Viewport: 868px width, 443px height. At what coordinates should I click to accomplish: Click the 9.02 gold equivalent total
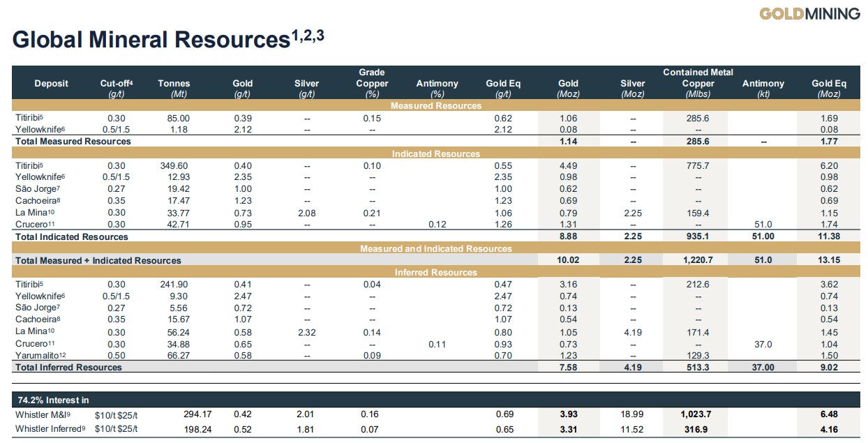pos(829,367)
